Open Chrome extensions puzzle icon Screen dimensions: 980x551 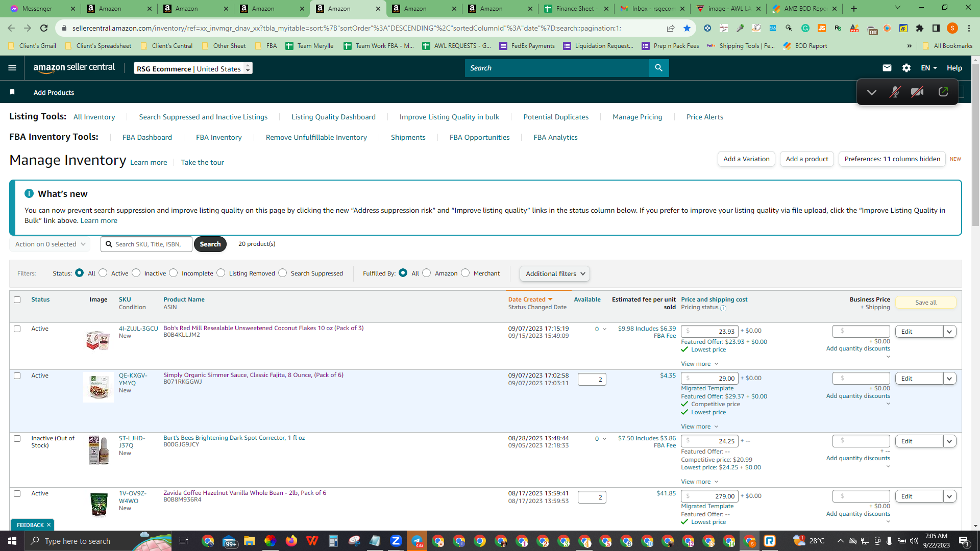point(920,28)
